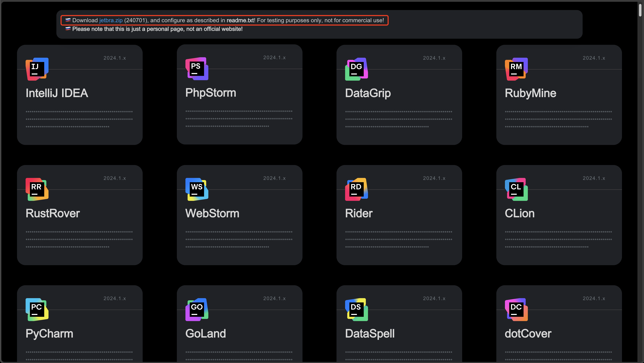The width and height of the screenshot is (644, 363).
Task: Select the PhpStorm card title
Action: (210, 93)
